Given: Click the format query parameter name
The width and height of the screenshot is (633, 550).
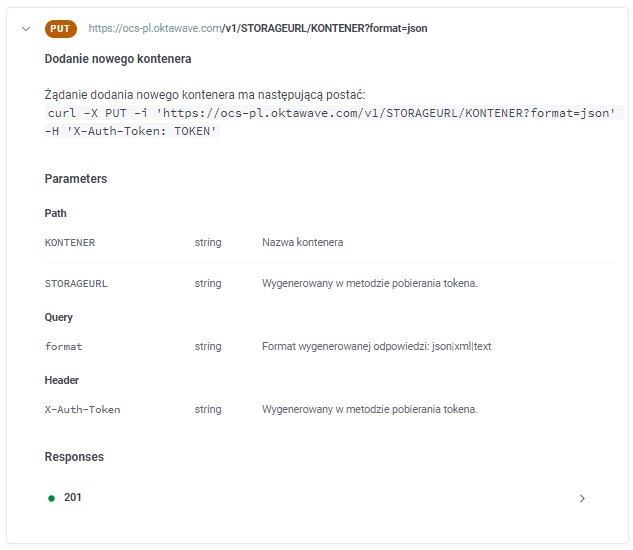Looking at the screenshot, I should coord(63,346).
